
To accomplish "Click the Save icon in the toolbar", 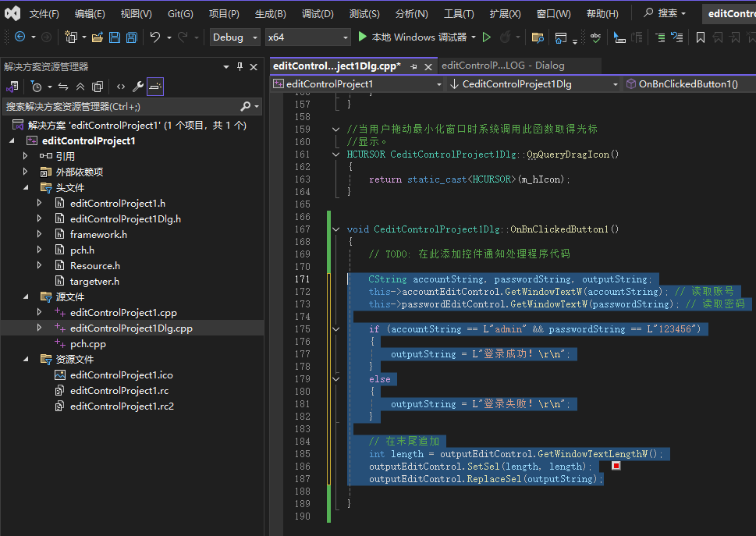I will [x=115, y=37].
